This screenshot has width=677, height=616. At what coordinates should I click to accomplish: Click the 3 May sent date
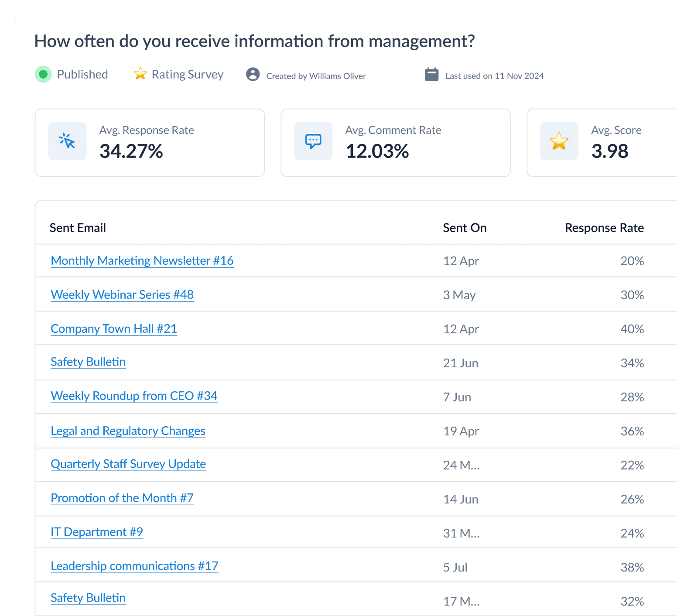pos(459,295)
